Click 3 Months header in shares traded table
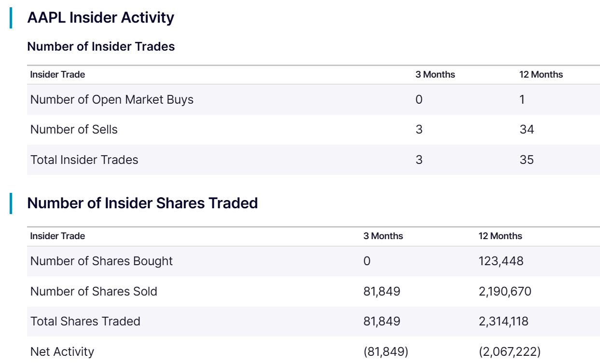The height and width of the screenshot is (364, 600). click(x=383, y=236)
